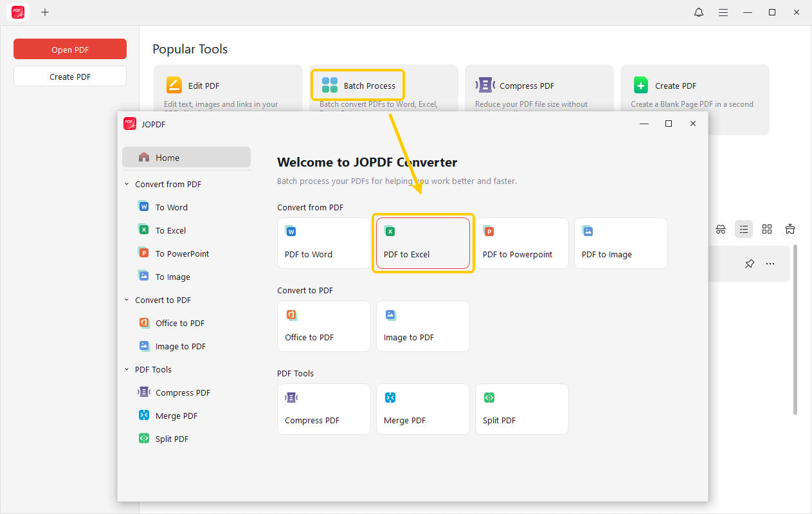This screenshot has height=514, width=812.
Task: Click the vertical scrollbar of file list
Action: coord(795,328)
